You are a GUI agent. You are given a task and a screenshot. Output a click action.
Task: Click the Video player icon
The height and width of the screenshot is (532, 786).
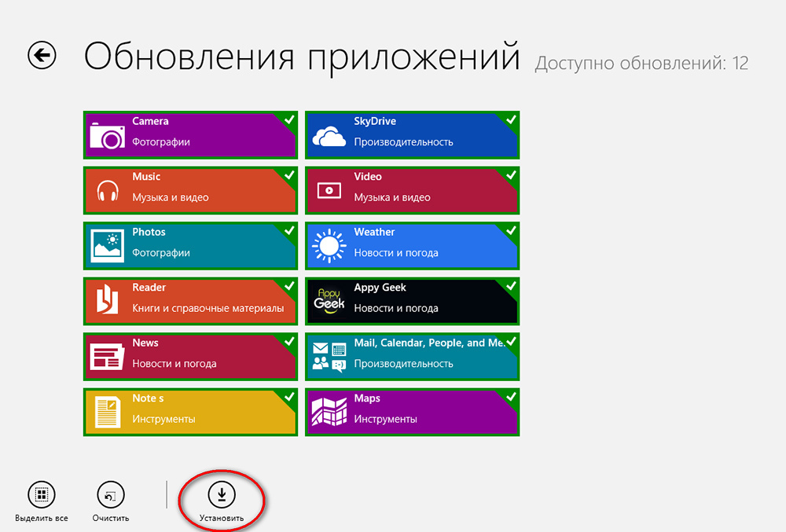pos(329,191)
